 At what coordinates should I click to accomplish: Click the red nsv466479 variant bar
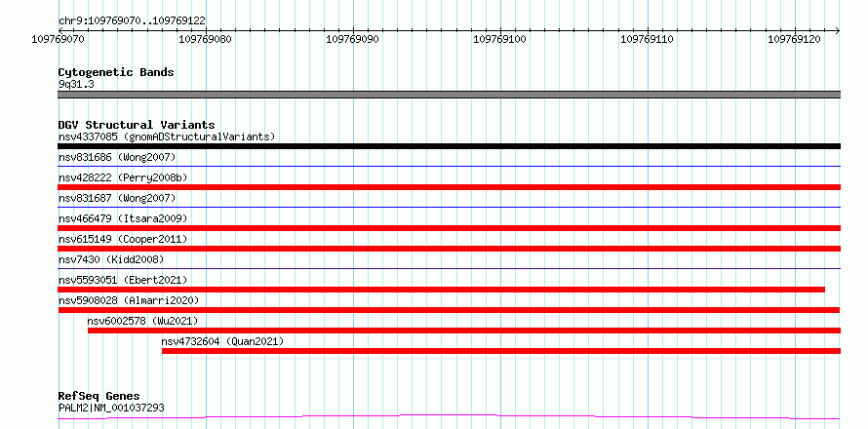point(449,228)
